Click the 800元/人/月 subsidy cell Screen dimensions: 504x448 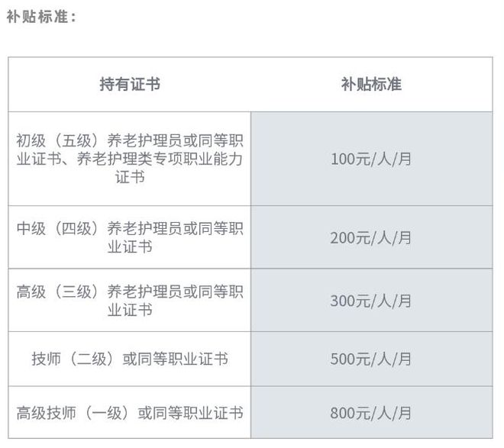pyautogui.click(x=371, y=412)
